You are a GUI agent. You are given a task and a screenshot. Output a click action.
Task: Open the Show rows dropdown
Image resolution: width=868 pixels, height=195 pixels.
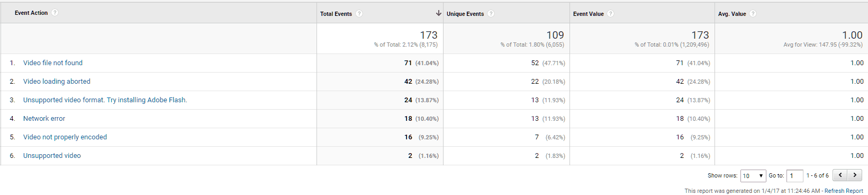(753, 175)
